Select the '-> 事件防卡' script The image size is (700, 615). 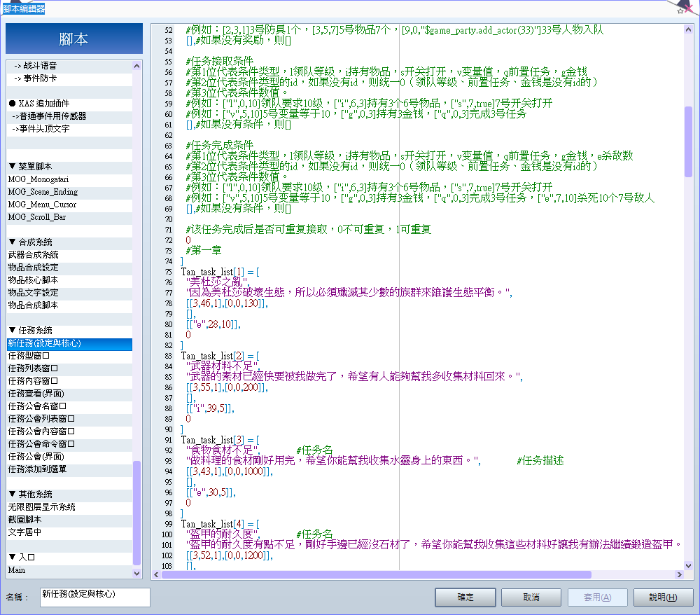coord(69,78)
